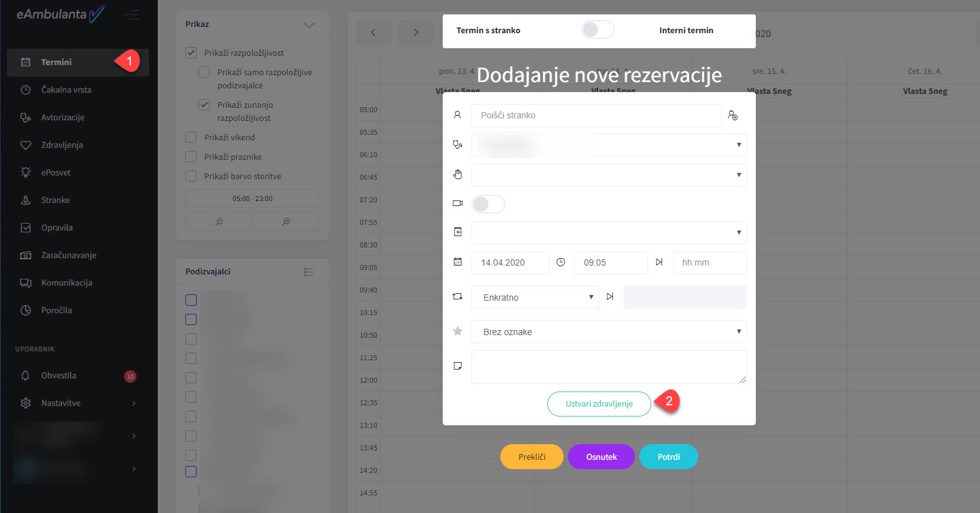
Task: Open Čakalna vrsta in sidebar
Action: (x=66, y=90)
